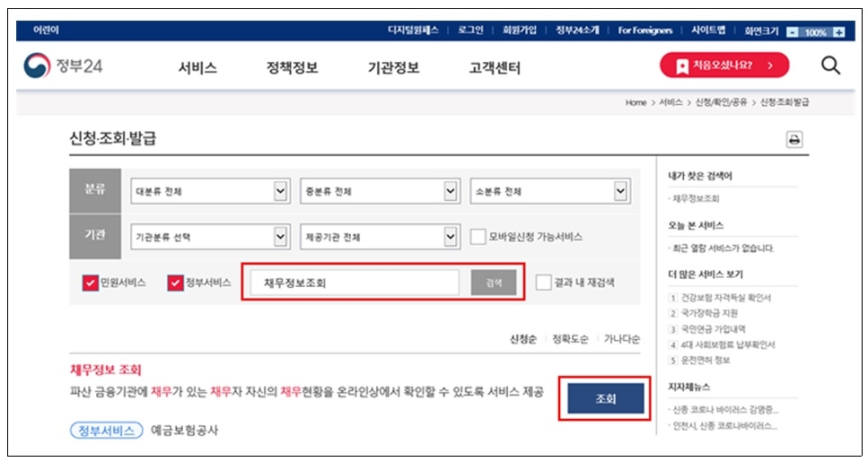This screenshot has width=868, height=462.
Task: Open news item 신종 코로나 바이러스 감염증
Action: pyautogui.click(x=725, y=410)
